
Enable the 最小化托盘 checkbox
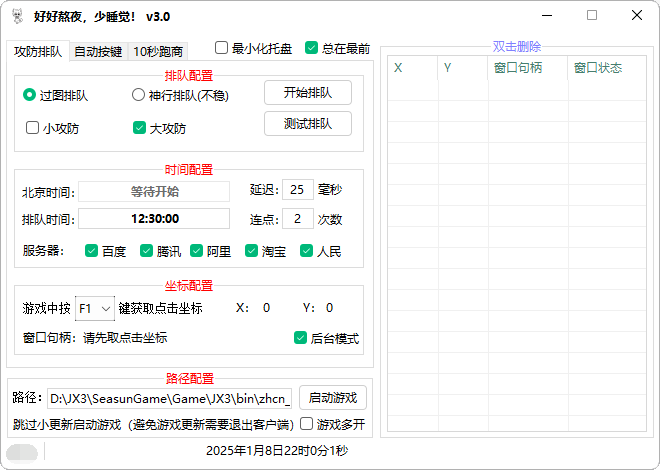pos(222,48)
